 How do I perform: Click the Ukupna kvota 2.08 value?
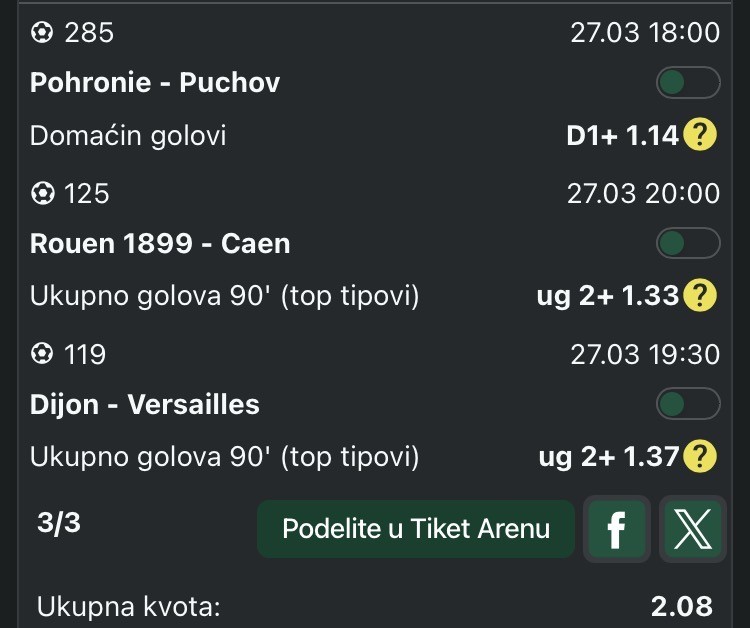tap(681, 605)
